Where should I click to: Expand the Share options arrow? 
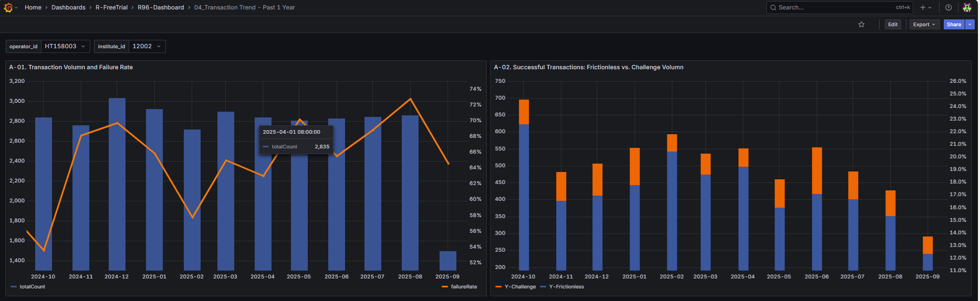(970, 25)
